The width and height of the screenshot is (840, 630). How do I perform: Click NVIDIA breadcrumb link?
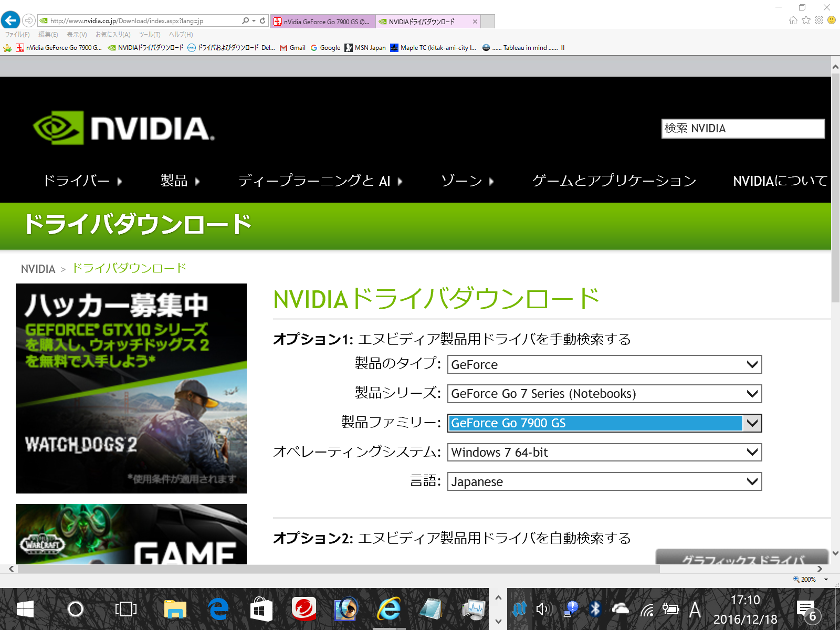pos(38,269)
